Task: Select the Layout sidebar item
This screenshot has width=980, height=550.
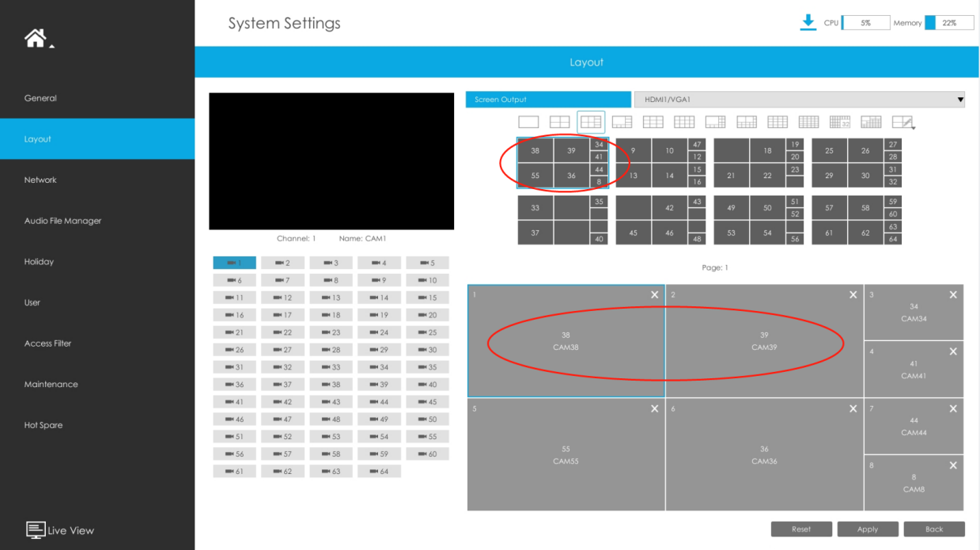Action: (x=97, y=139)
